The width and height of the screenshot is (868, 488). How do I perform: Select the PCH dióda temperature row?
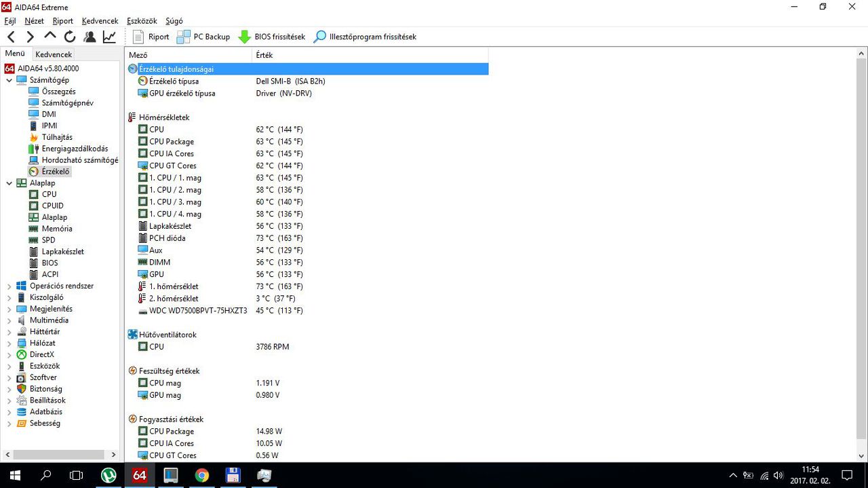[x=307, y=238]
